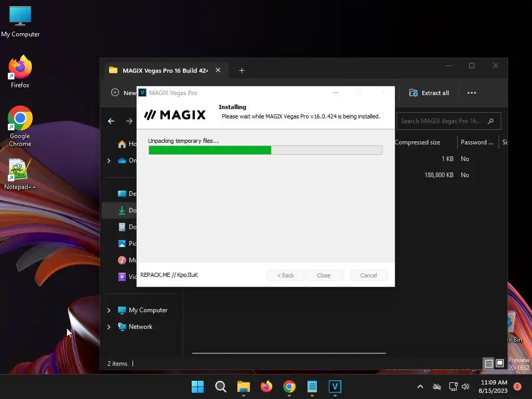This screenshot has width=532, height=399.
Task: Click the Vegas V icon in installer titlebar
Action: 142,92
